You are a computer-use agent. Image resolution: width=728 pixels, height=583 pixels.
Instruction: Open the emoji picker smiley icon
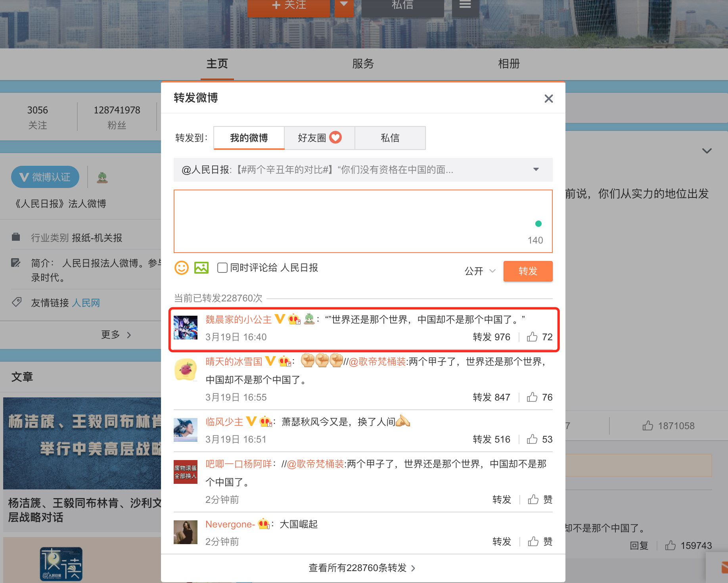tap(182, 268)
